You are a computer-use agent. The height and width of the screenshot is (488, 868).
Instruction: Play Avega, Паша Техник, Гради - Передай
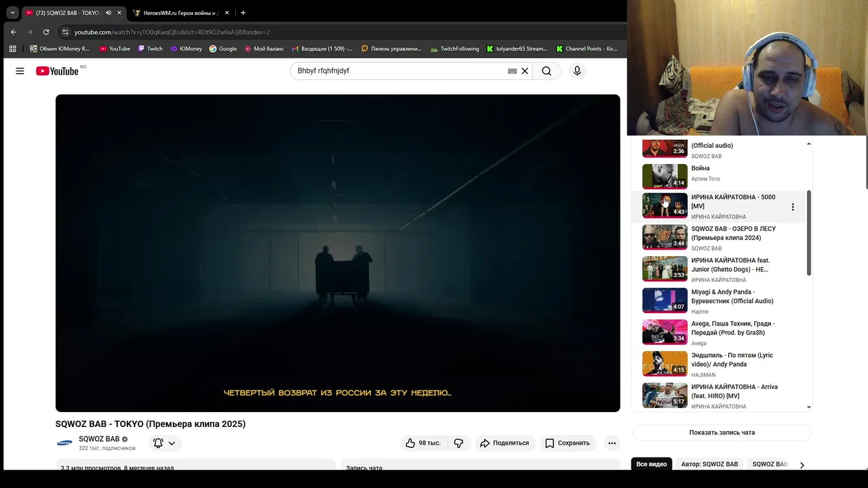(x=719, y=333)
